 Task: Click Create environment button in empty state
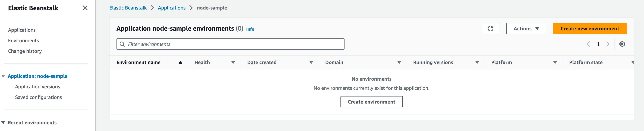[x=371, y=102]
